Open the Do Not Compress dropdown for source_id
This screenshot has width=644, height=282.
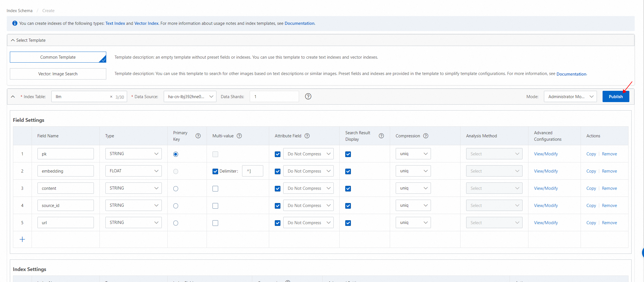click(x=308, y=205)
